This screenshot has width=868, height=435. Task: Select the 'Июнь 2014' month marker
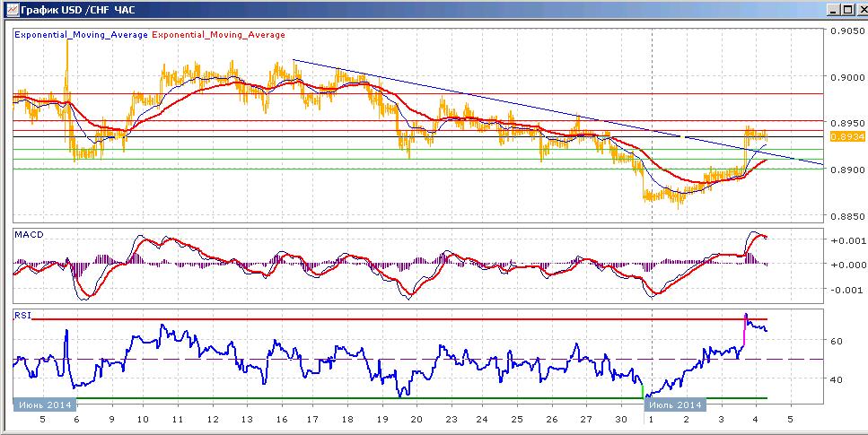point(44,405)
